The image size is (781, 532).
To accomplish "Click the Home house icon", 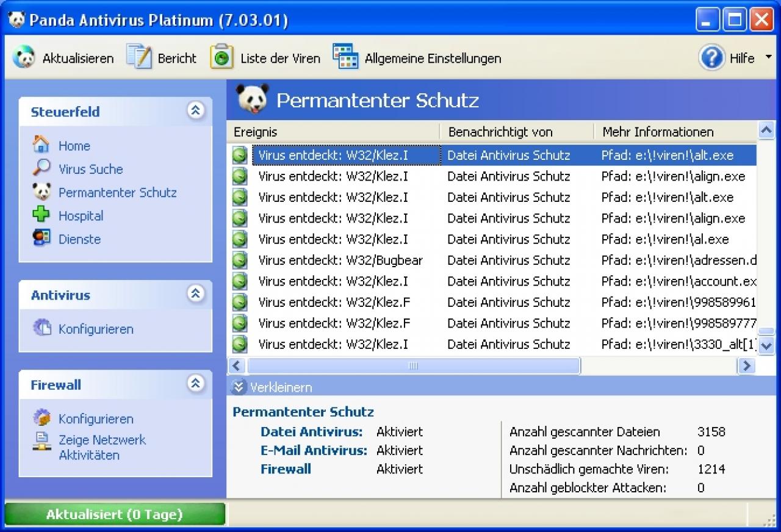I will pyautogui.click(x=41, y=145).
